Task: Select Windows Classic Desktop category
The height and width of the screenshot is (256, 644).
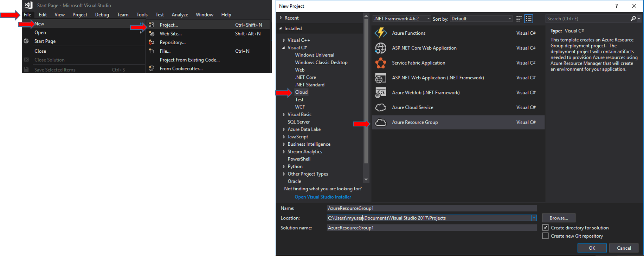Action: pos(321,63)
